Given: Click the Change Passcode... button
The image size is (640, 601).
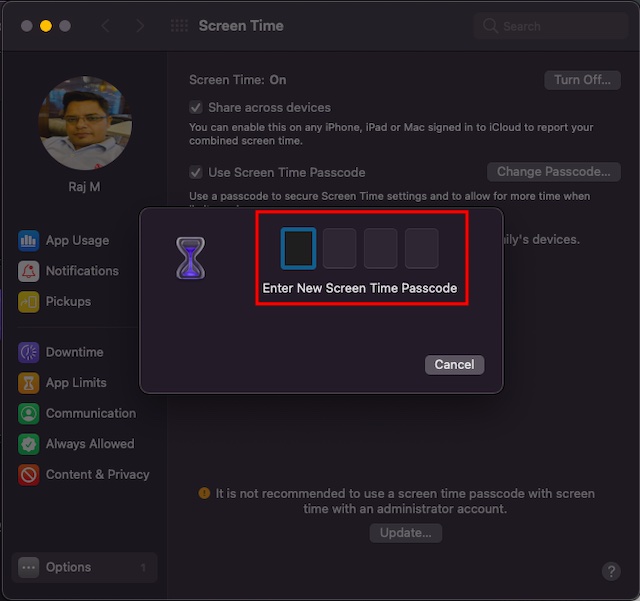Looking at the screenshot, I should click(554, 172).
